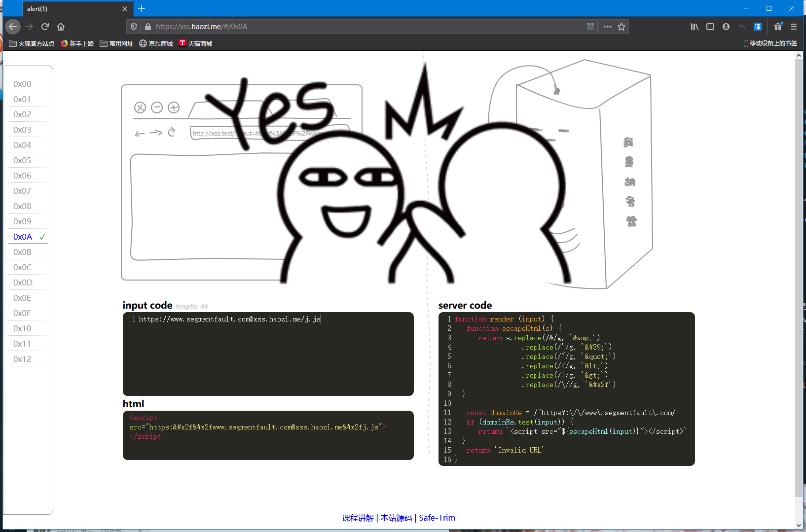Open 京东商城 bookmark

click(x=156, y=43)
